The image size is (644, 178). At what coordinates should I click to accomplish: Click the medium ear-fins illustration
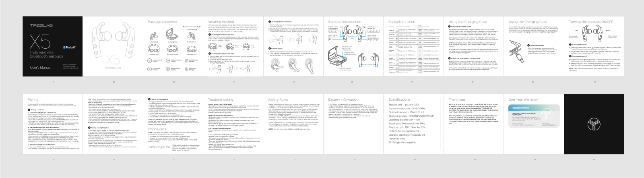coord(172,49)
